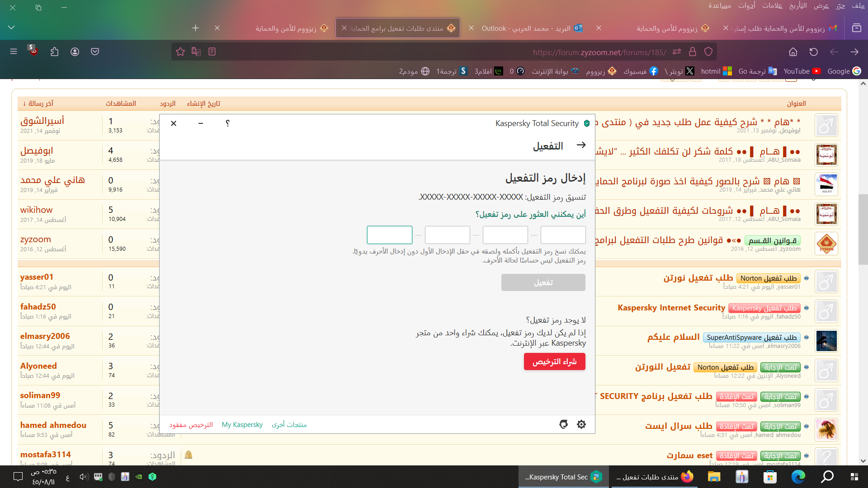The height and width of the screenshot is (488, 868).
Task: Open the مساعدة help menu
Action: (x=720, y=5)
